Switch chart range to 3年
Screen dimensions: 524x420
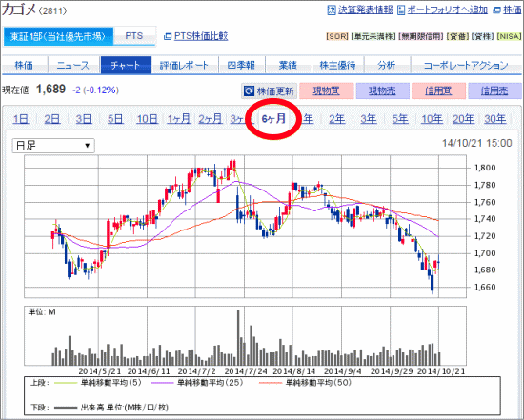point(369,119)
